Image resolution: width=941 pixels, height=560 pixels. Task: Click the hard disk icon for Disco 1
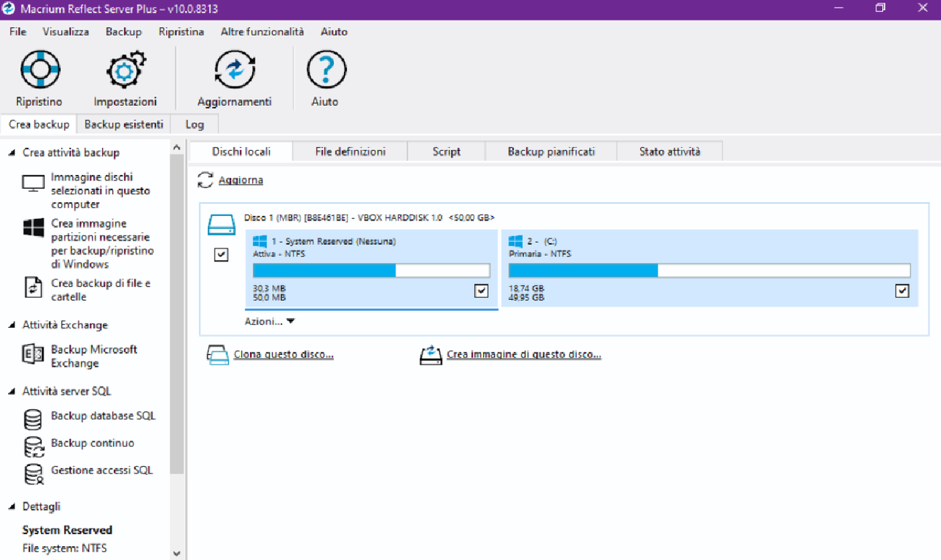tap(221, 224)
